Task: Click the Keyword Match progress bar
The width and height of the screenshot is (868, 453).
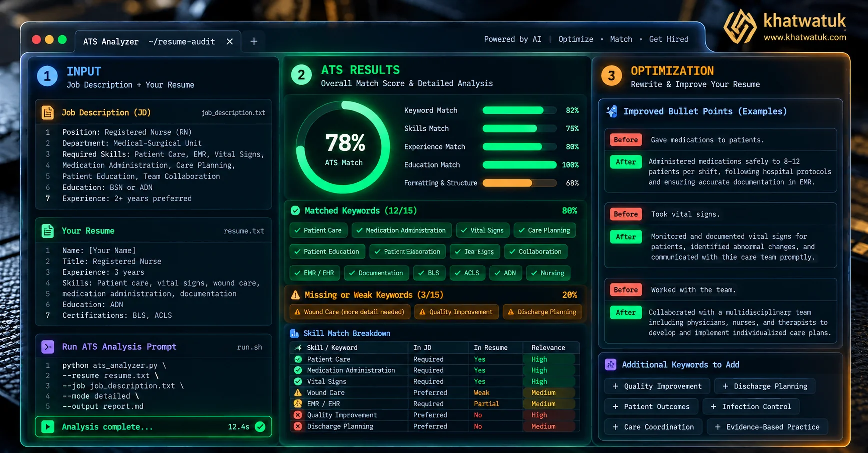Action: (x=519, y=110)
